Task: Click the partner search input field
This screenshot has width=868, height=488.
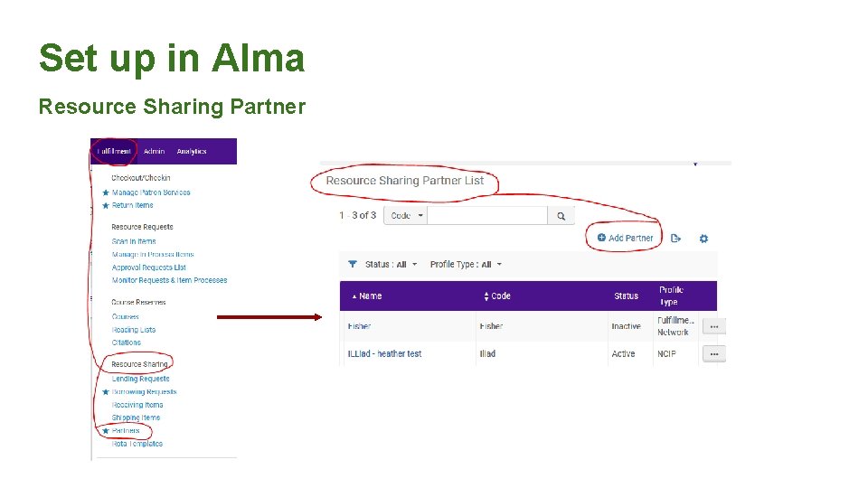Action: [x=487, y=215]
